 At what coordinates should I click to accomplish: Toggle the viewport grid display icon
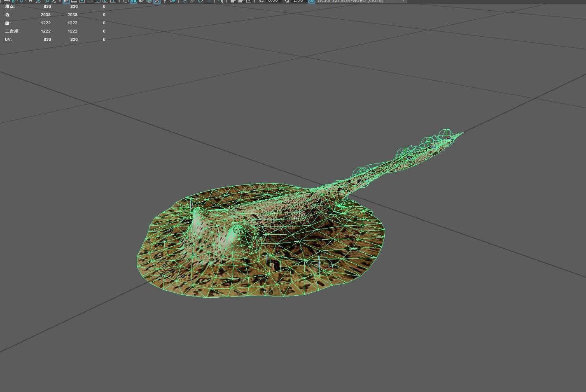(x=66, y=1)
